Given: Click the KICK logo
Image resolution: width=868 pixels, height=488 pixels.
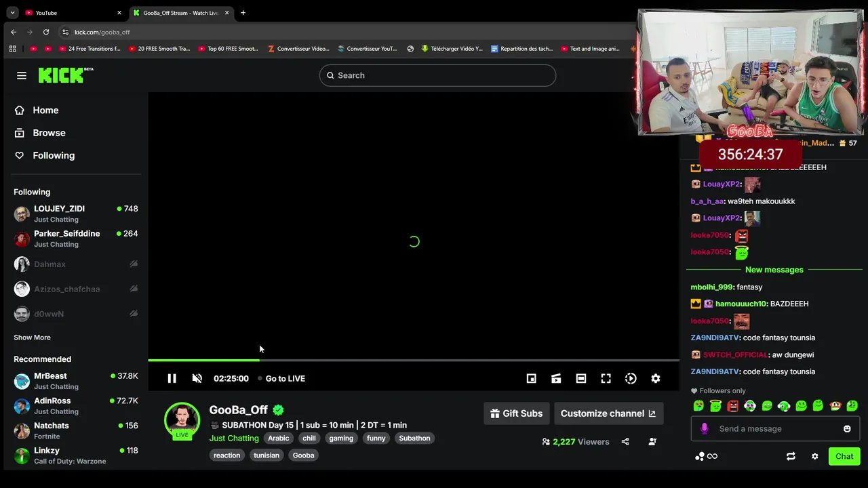Looking at the screenshot, I should click(66, 75).
